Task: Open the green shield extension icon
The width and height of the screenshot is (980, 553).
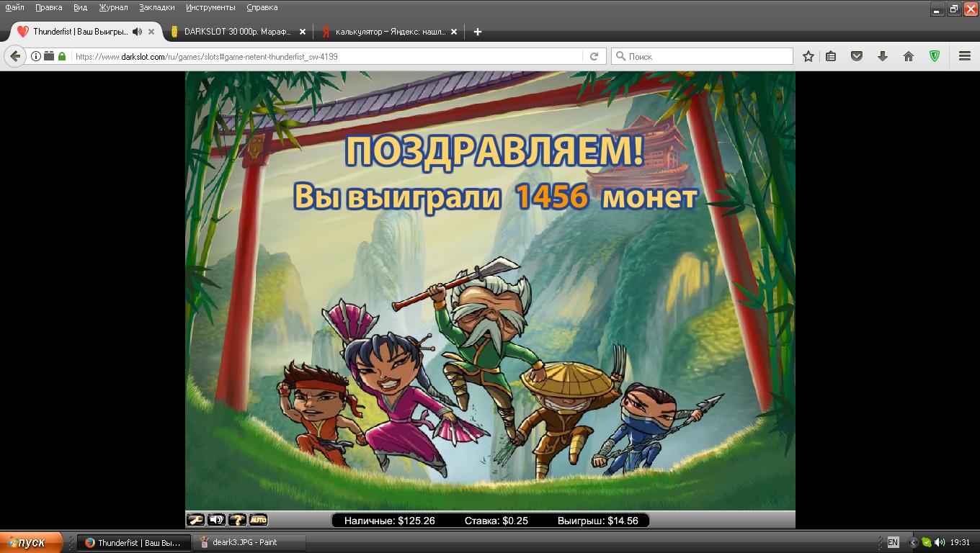Action: coord(935,56)
